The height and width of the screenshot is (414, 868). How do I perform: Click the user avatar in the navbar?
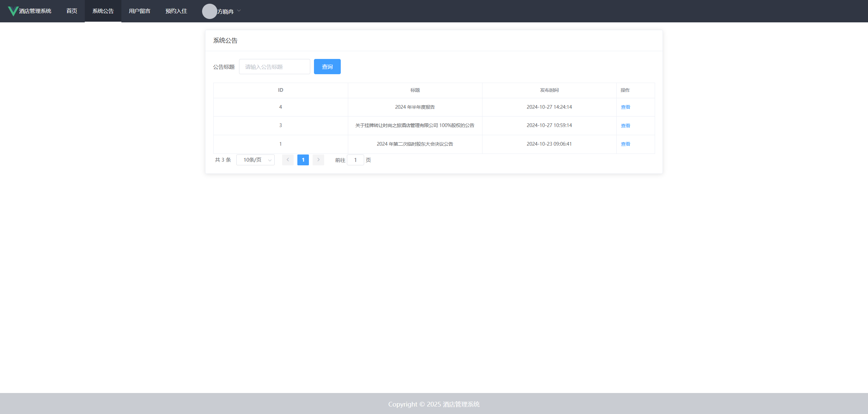pyautogui.click(x=210, y=11)
